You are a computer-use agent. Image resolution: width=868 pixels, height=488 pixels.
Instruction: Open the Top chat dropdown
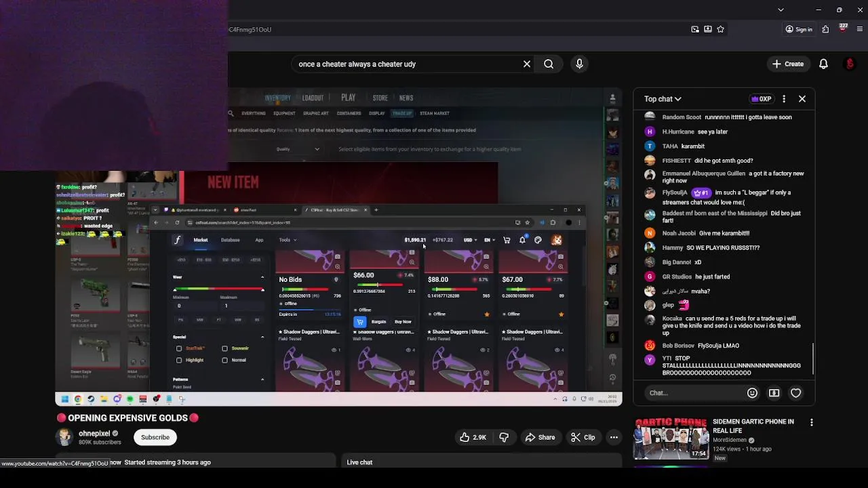click(663, 99)
